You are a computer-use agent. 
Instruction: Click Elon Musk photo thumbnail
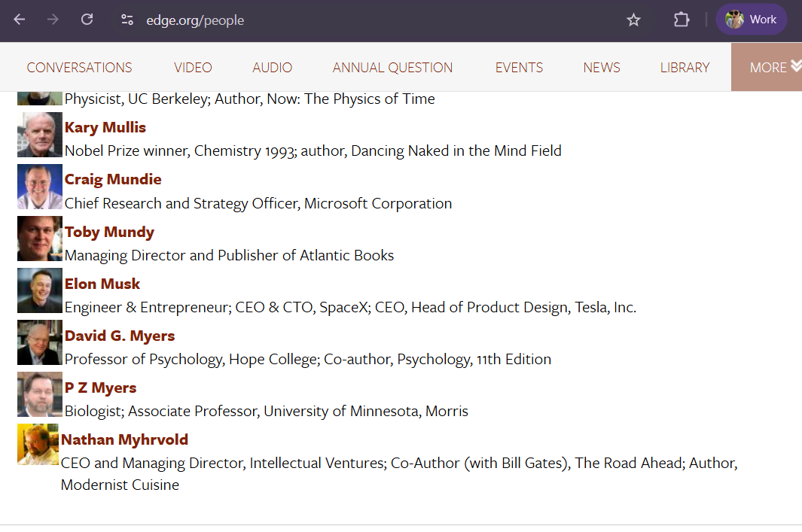(40, 290)
